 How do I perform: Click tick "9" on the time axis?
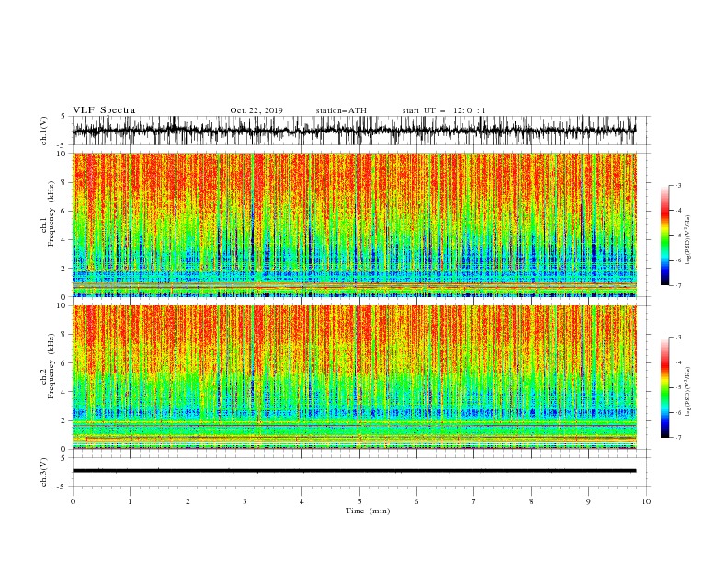click(x=588, y=501)
